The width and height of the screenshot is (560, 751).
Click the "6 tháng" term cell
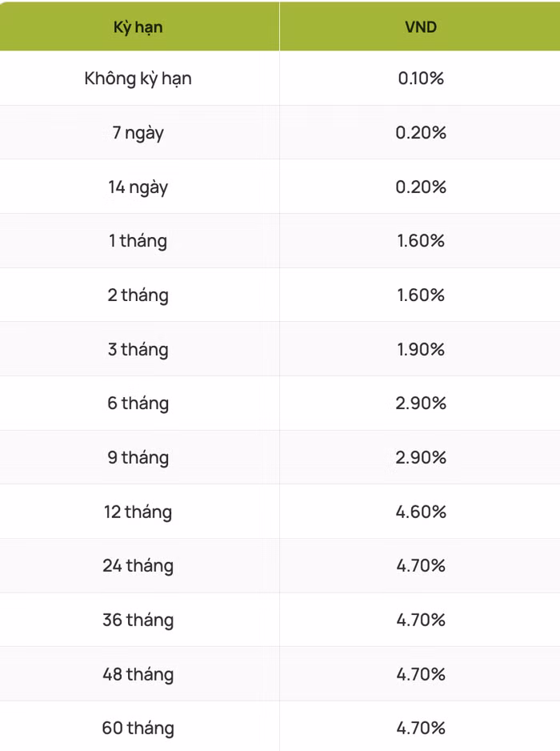coord(138,403)
